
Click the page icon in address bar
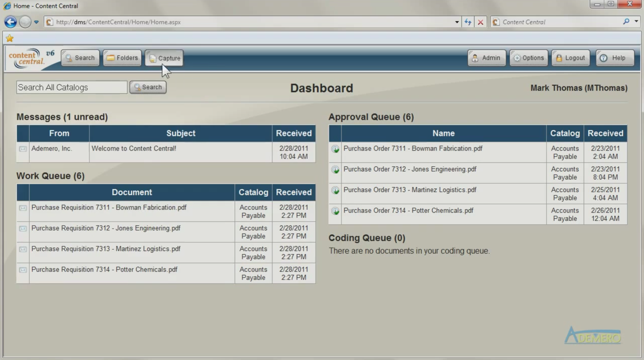tap(49, 22)
